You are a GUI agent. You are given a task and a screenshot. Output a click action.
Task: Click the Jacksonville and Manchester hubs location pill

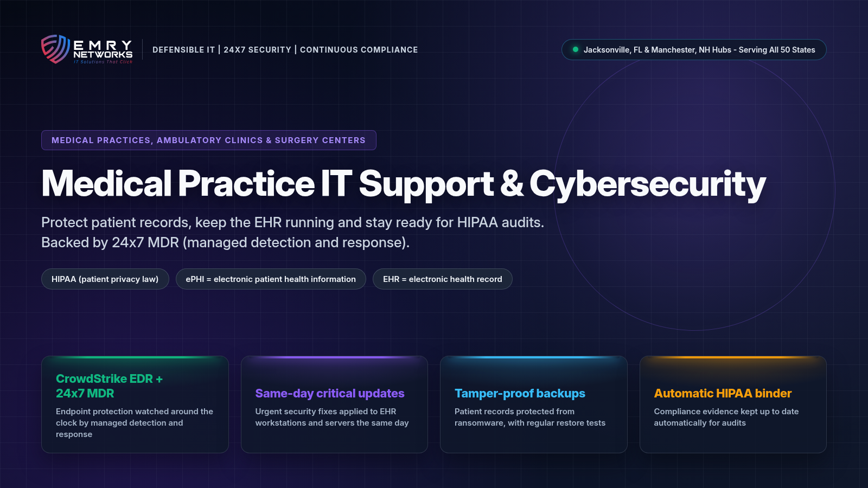[694, 49]
